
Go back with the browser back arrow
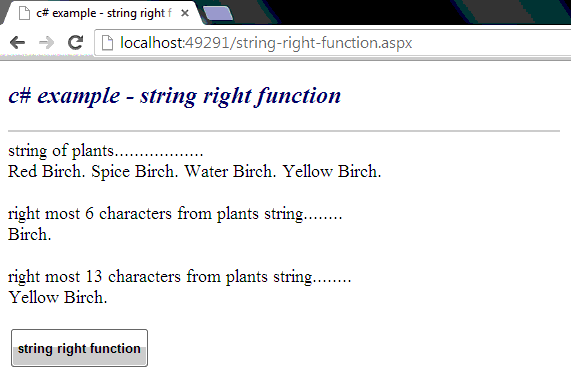[17, 43]
